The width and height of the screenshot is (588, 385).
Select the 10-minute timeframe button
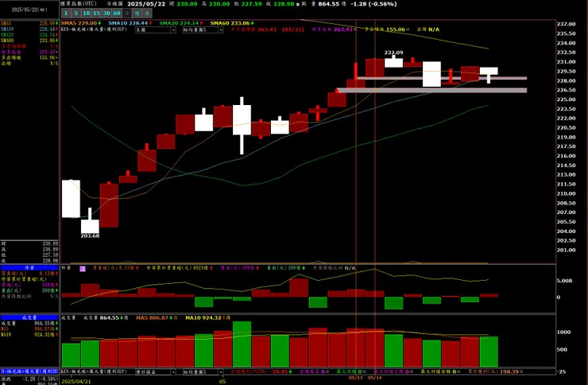click(87, 14)
